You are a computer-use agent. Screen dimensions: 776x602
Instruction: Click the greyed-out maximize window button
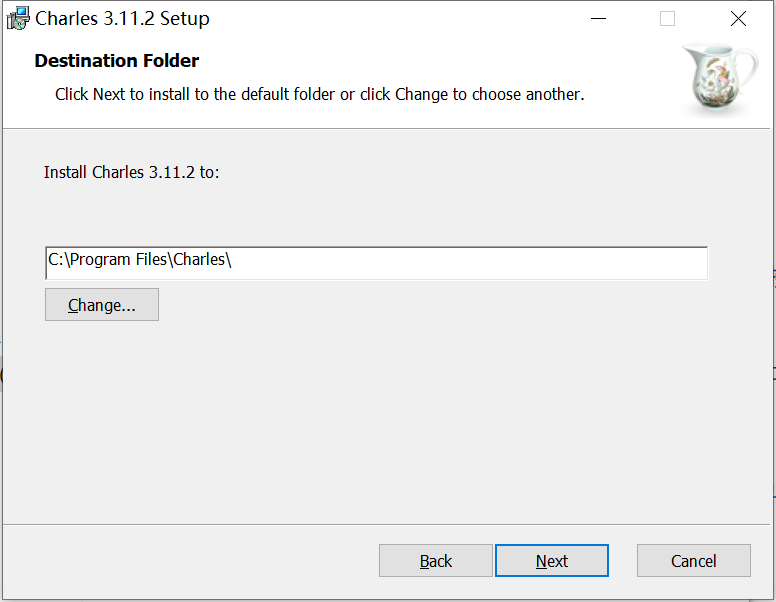[x=667, y=18]
